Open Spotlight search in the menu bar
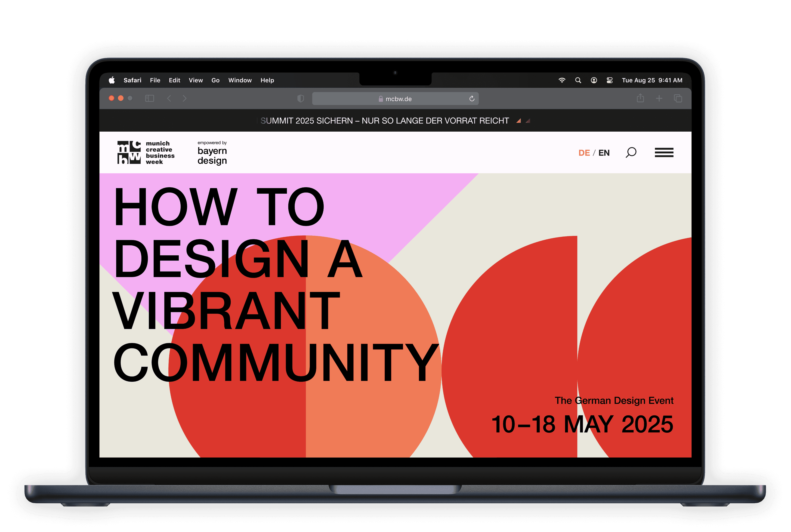The width and height of the screenshot is (791, 532). (578, 80)
